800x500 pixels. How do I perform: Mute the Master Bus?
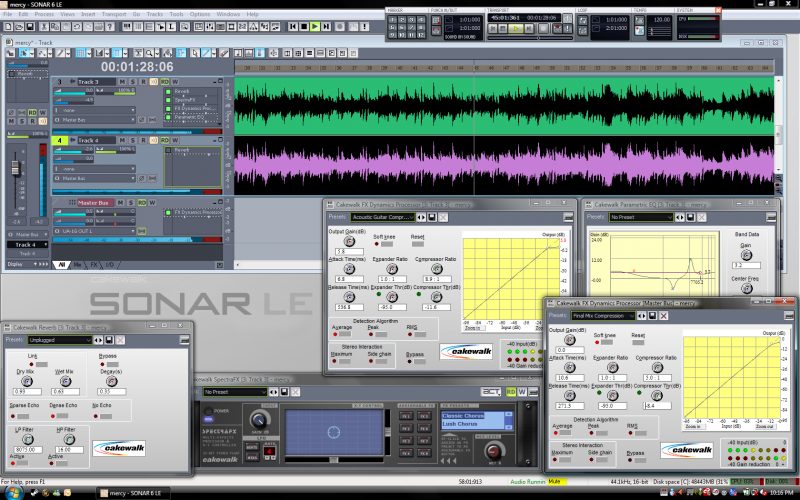(120, 203)
